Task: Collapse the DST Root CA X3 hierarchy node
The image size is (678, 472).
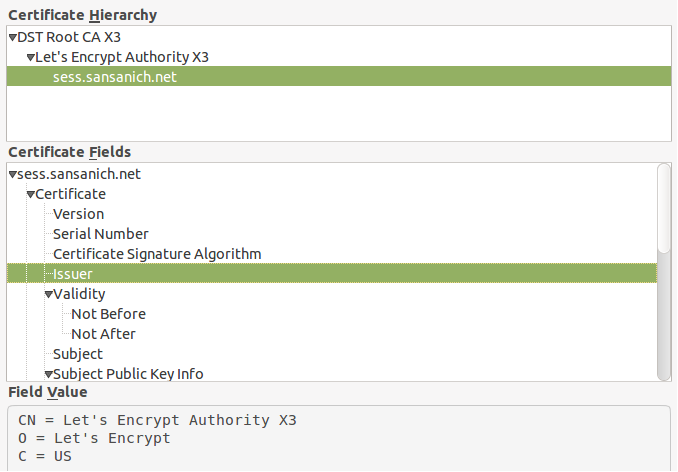Action: (x=12, y=37)
